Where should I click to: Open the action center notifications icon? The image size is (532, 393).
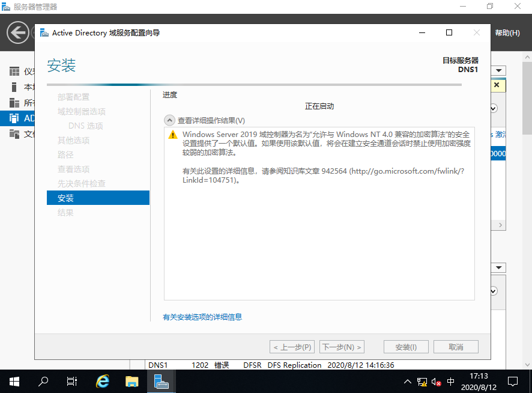(x=513, y=382)
